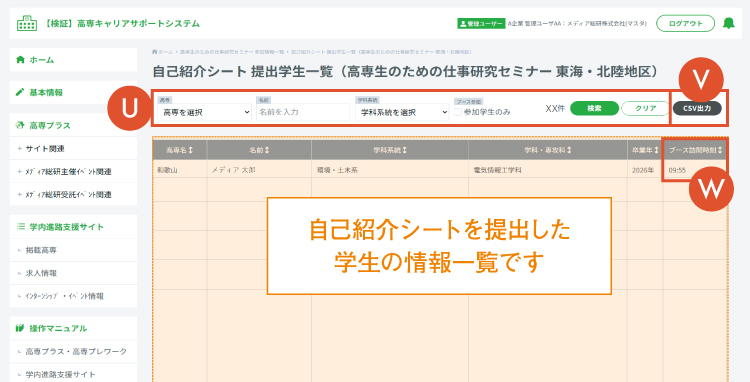Image resolution: width=750 pixels, height=382 pixels.
Task: Open the 学科系統を選択 dropdown
Action: (x=402, y=112)
